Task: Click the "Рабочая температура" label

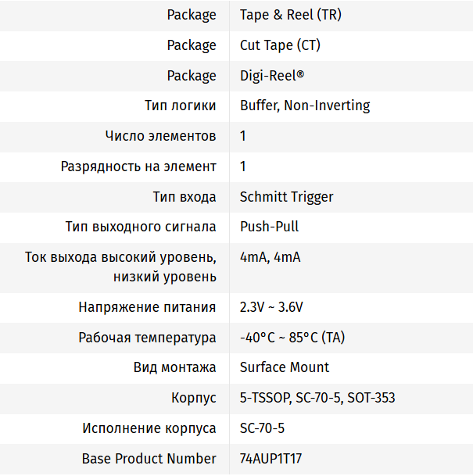Action: (x=147, y=338)
